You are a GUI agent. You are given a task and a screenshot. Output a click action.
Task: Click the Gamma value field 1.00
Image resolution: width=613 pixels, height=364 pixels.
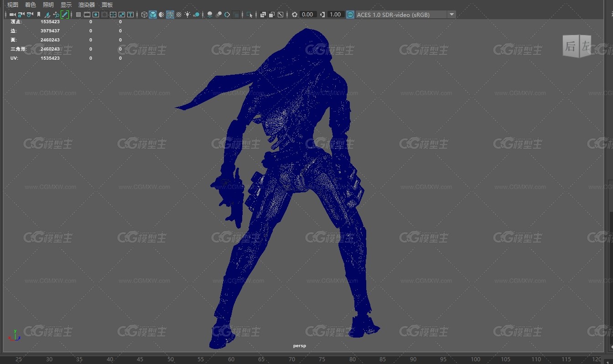(x=336, y=15)
